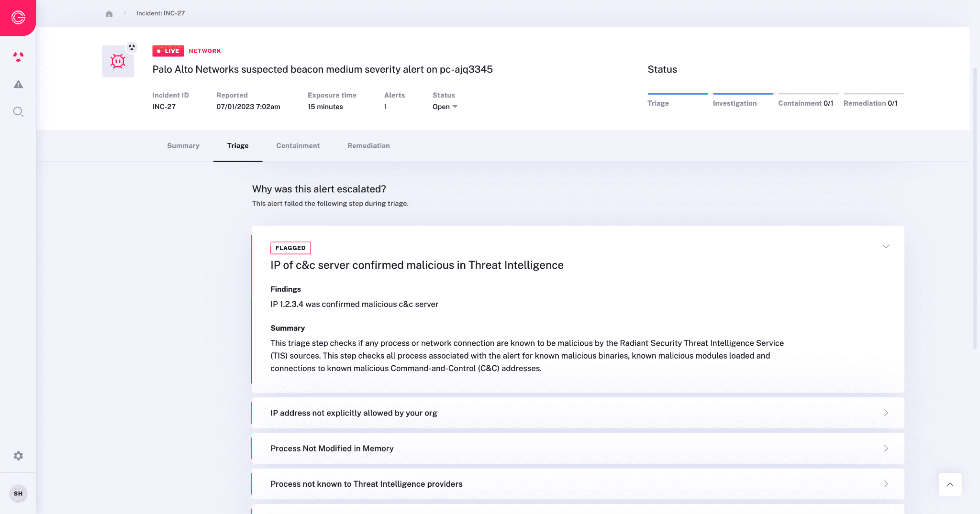Click the page vertical scrollbar

[x=975, y=208]
